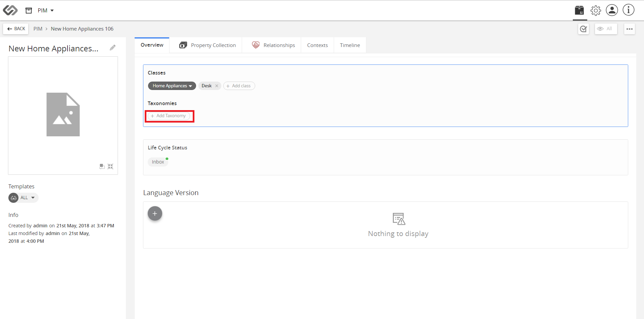Click the Life Cycle Status heading
The width and height of the screenshot is (644, 319).
pyautogui.click(x=167, y=148)
